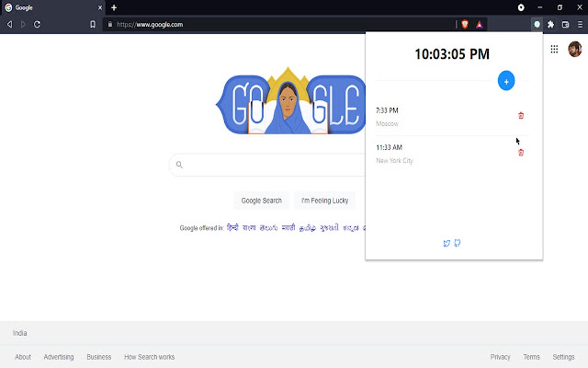Open the Google apps grid icon
The image size is (588, 368).
[554, 49]
